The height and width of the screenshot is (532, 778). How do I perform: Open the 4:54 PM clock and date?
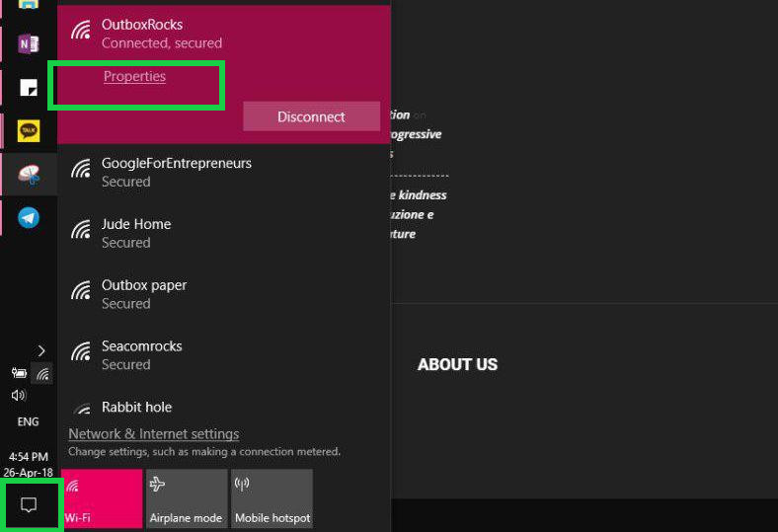pyautogui.click(x=29, y=464)
